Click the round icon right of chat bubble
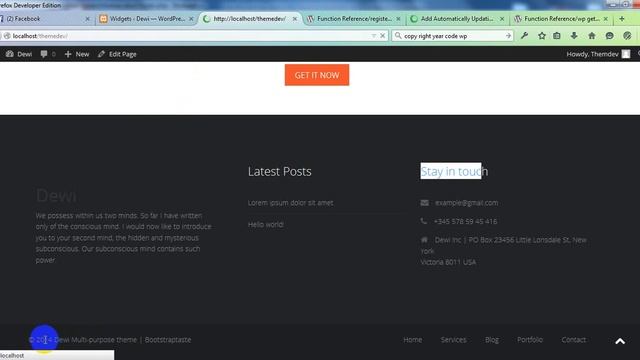The height and width of the screenshot is (360, 640). [x=627, y=36]
